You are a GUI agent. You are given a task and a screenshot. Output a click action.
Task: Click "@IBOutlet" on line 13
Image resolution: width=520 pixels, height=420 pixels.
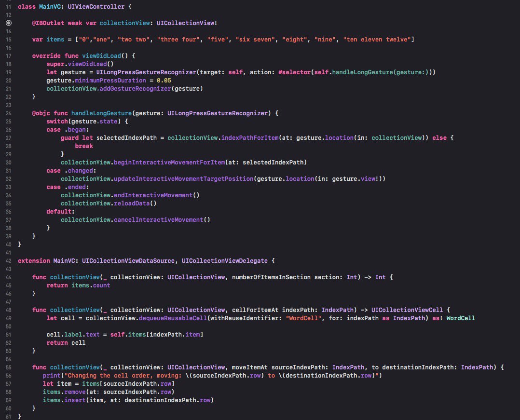tap(48, 23)
